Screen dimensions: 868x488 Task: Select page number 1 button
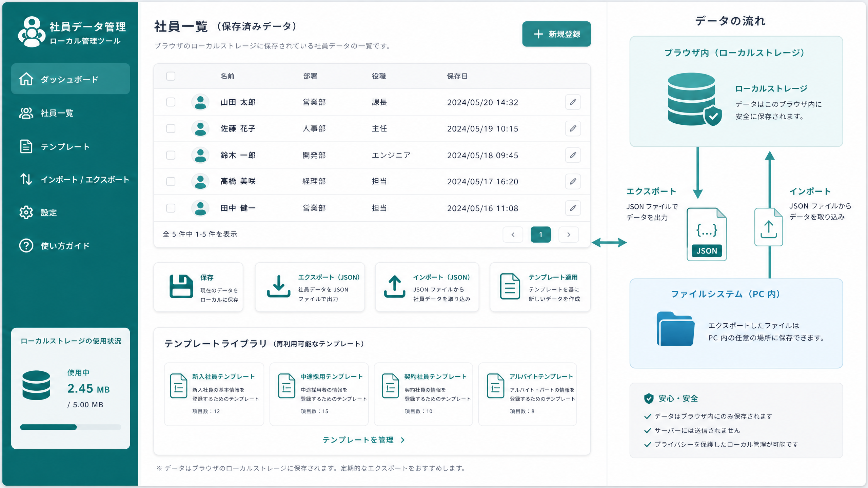[x=540, y=235]
